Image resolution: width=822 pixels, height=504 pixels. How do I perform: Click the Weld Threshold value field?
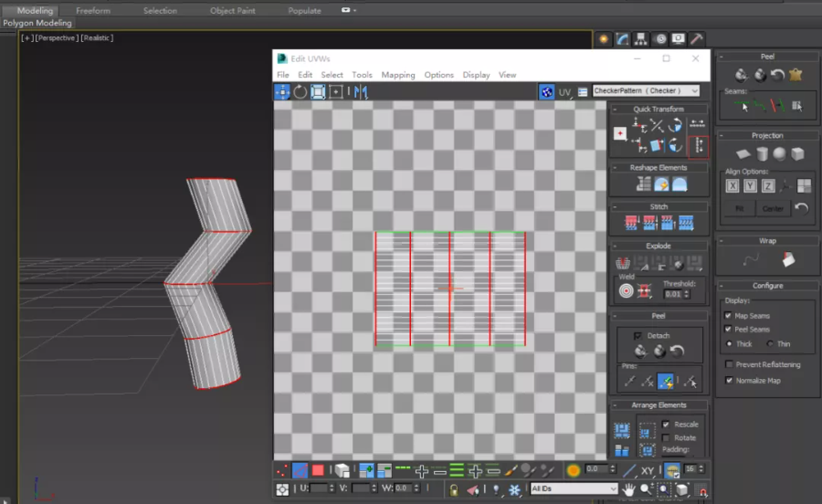click(672, 294)
